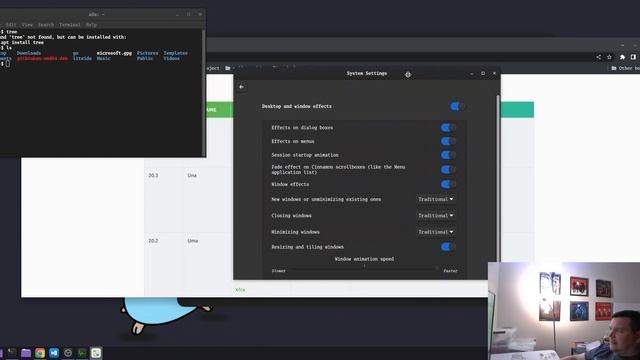Toggle Window effects switch

[x=448, y=184]
